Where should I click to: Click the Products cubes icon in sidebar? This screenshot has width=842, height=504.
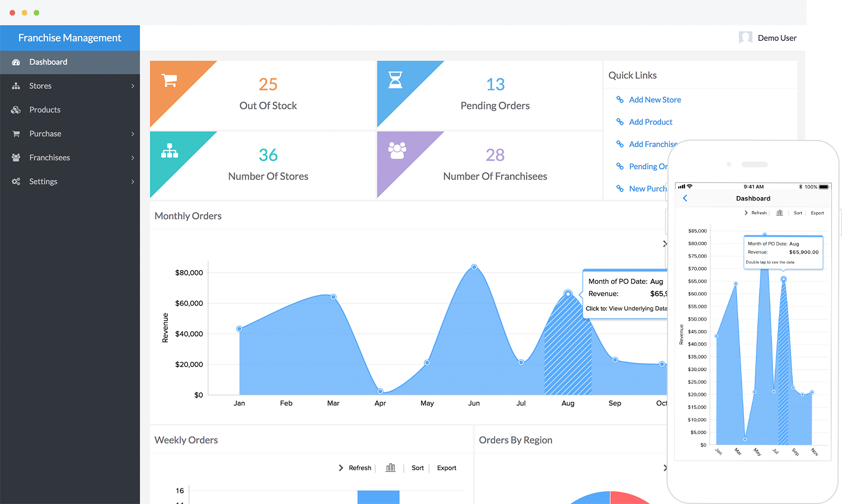(x=16, y=110)
